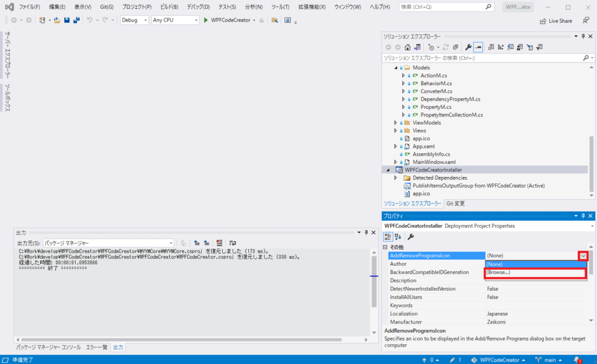This screenshot has width=597, height=364.
Task: Open the File Types Editor icon
Action: [511, 47]
